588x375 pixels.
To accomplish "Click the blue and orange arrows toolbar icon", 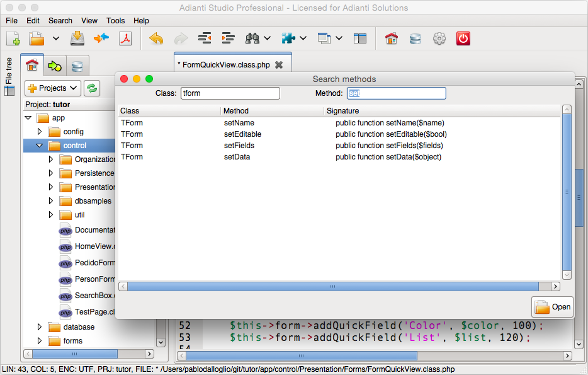I will tap(101, 38).
